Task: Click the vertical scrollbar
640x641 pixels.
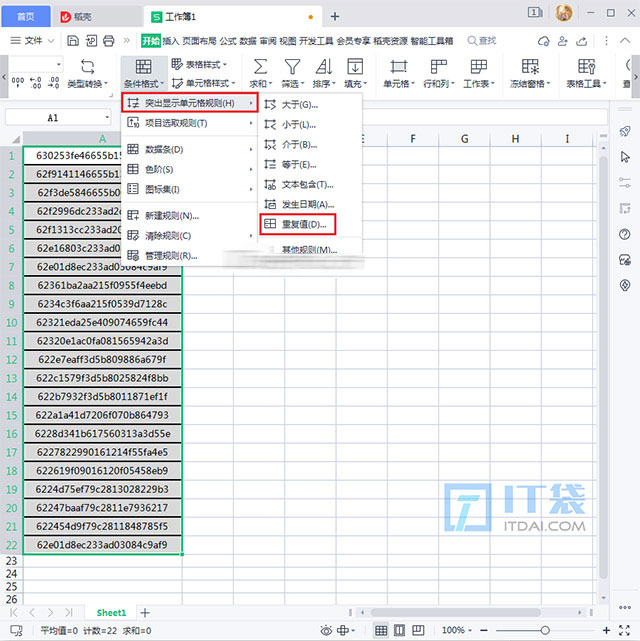Action: [604, 367]
